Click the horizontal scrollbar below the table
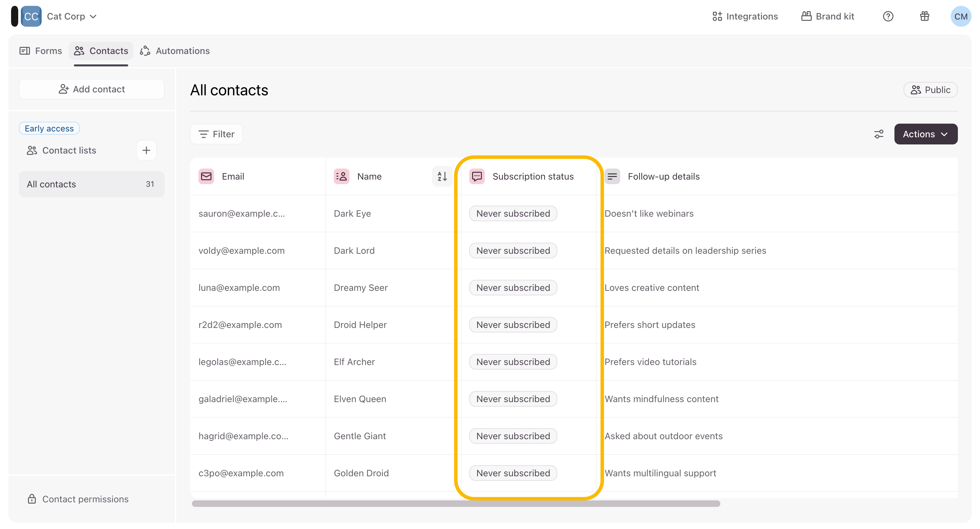 [x=456, y=504]
